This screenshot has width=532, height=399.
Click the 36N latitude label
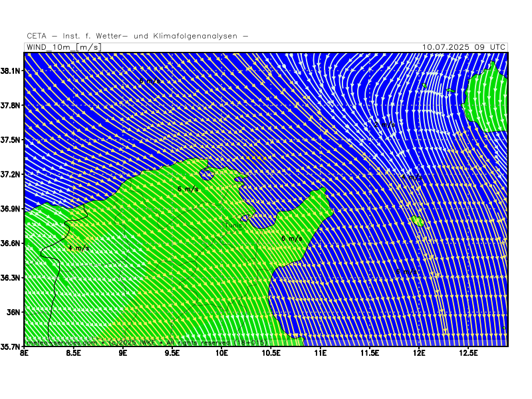point(13,312)
